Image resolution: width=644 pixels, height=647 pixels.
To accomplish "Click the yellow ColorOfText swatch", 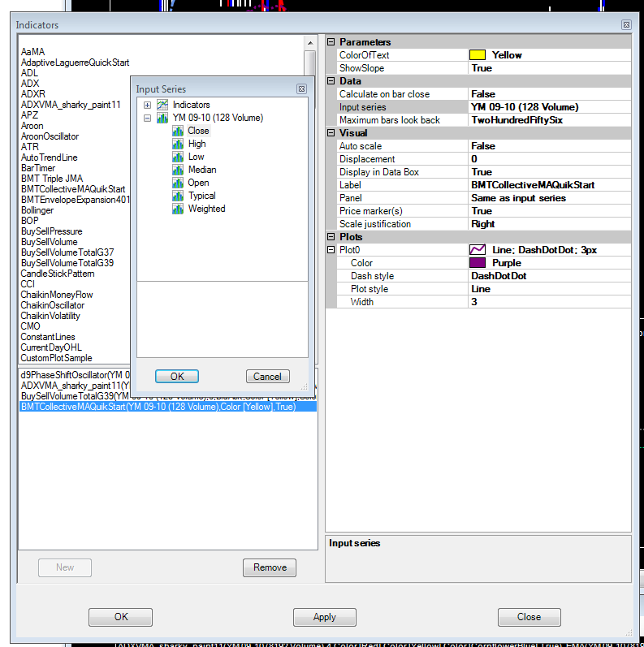I will point(478,55).
